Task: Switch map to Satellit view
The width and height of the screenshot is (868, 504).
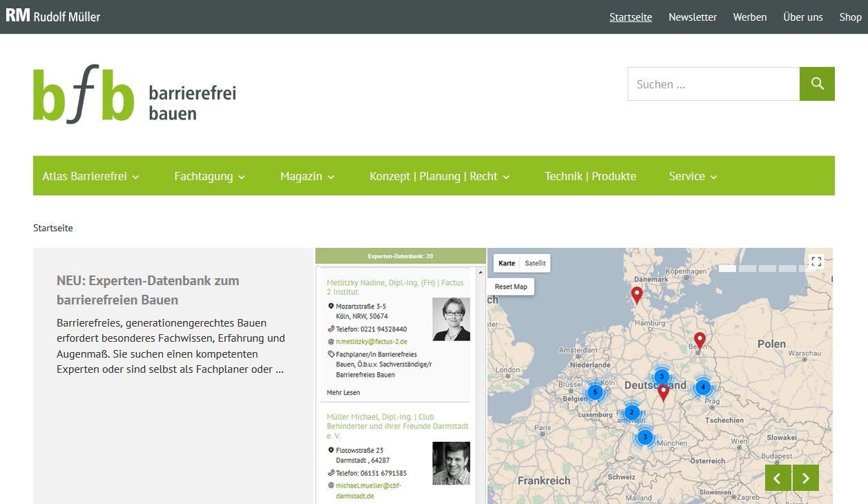Action: pyautogui.click(x=535, y=263)
